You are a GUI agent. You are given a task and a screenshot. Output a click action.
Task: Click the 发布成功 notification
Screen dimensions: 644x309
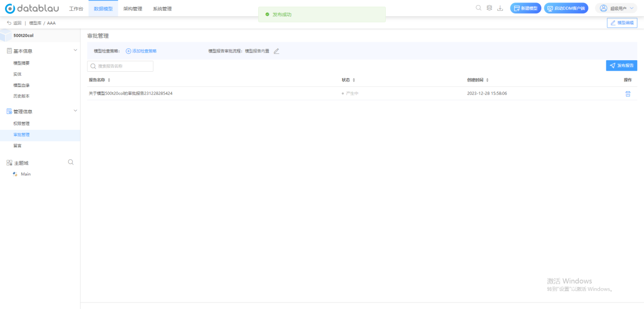(x=322, y=15)
